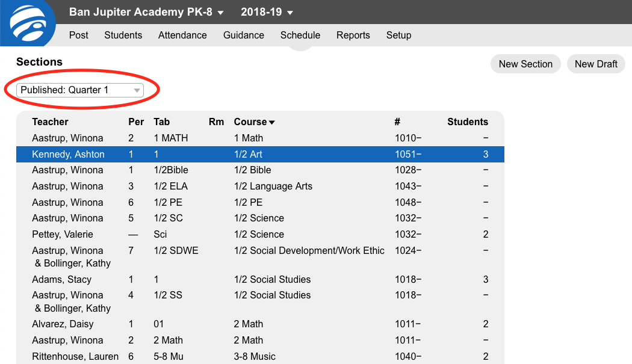Image resolution: width=632 pixels, height=364 pixels.
Task: Click the 2 Math tab cell
Action: coord(168,340)
